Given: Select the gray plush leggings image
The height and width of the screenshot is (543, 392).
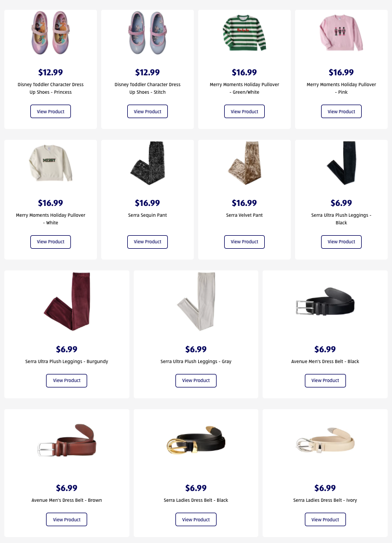Looking at the screenshot, I should click(196, 301).
